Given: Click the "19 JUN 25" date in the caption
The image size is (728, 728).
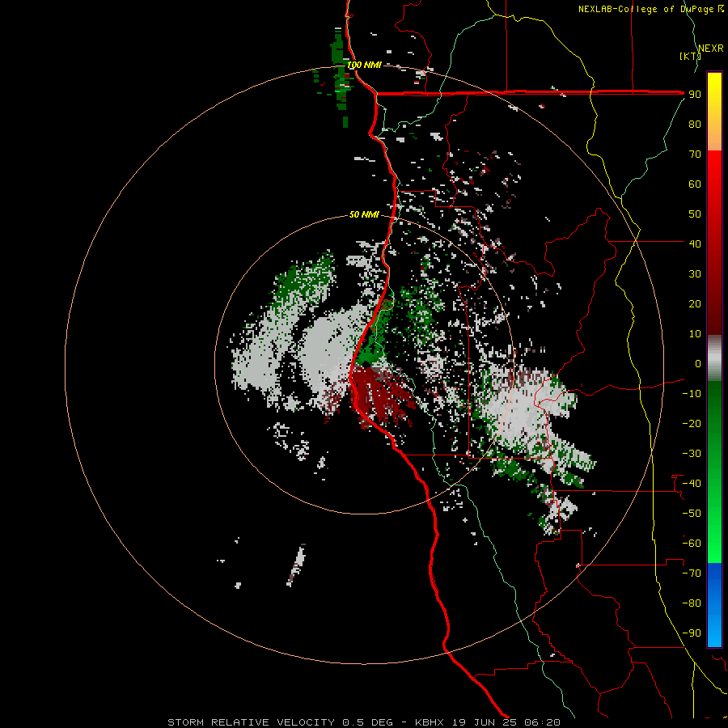Looking at the screenshot, I should pos(485,722).
